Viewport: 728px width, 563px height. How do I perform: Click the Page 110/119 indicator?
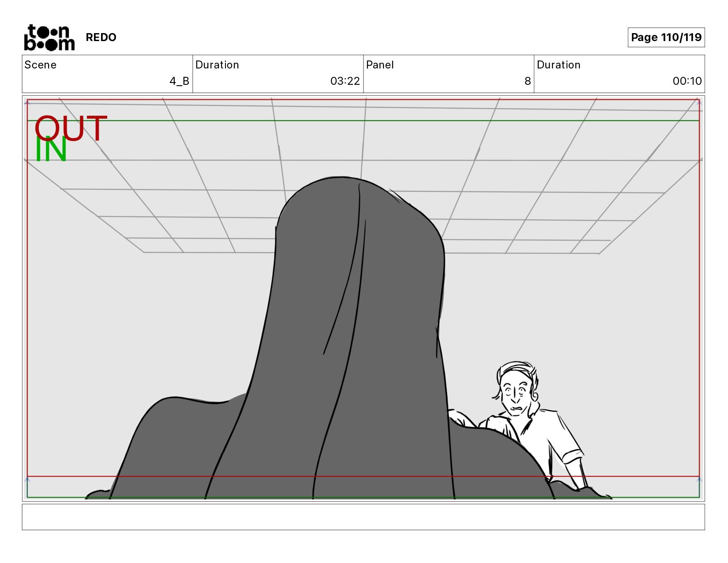coord(666,37)
